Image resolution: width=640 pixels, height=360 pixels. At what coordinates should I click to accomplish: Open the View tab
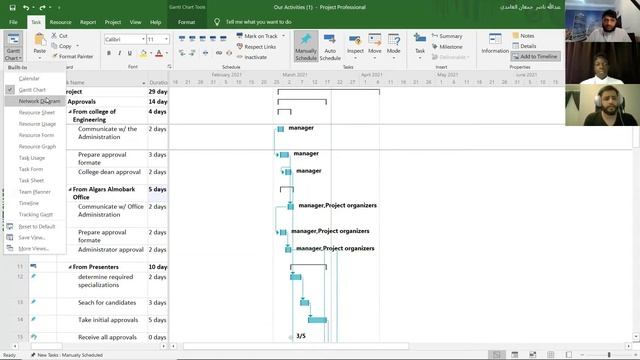136,22
